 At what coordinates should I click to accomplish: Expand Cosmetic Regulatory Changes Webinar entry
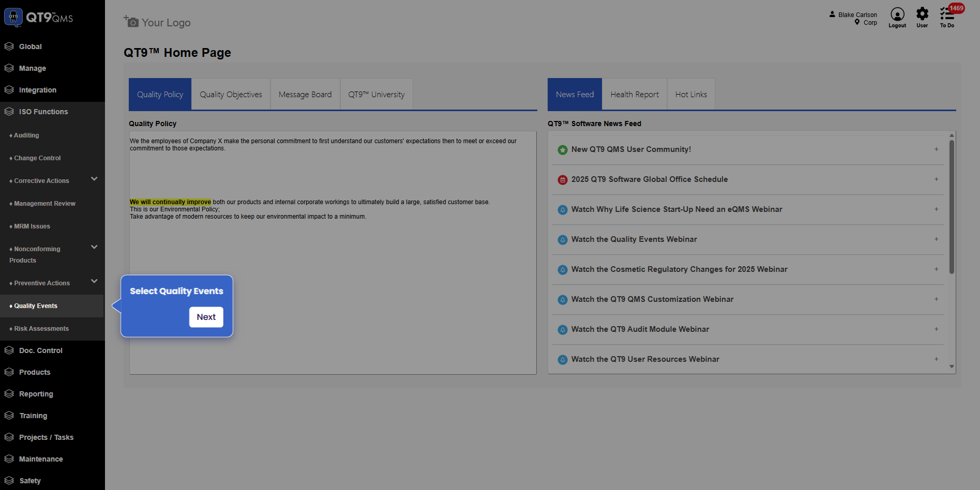936,269
